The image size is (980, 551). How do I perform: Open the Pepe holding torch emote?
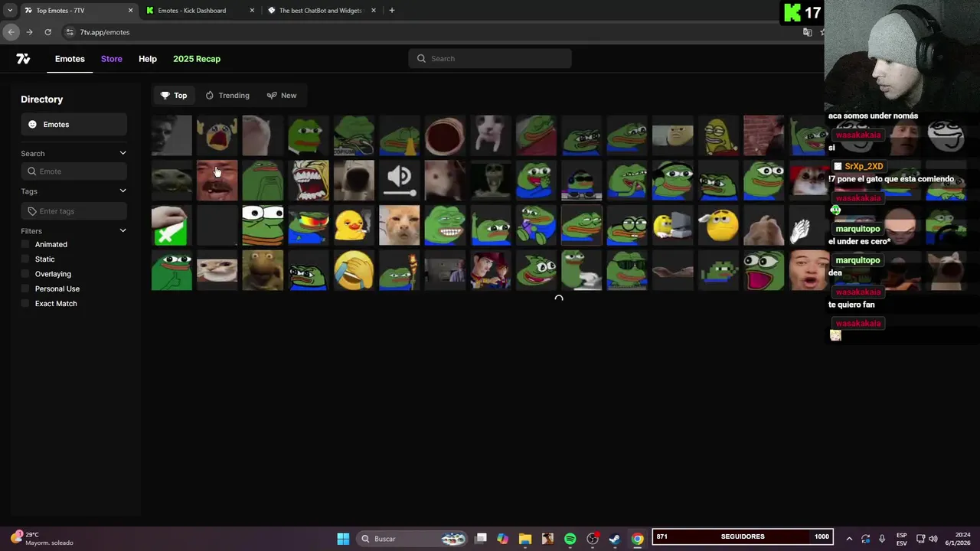click(399, 271)
